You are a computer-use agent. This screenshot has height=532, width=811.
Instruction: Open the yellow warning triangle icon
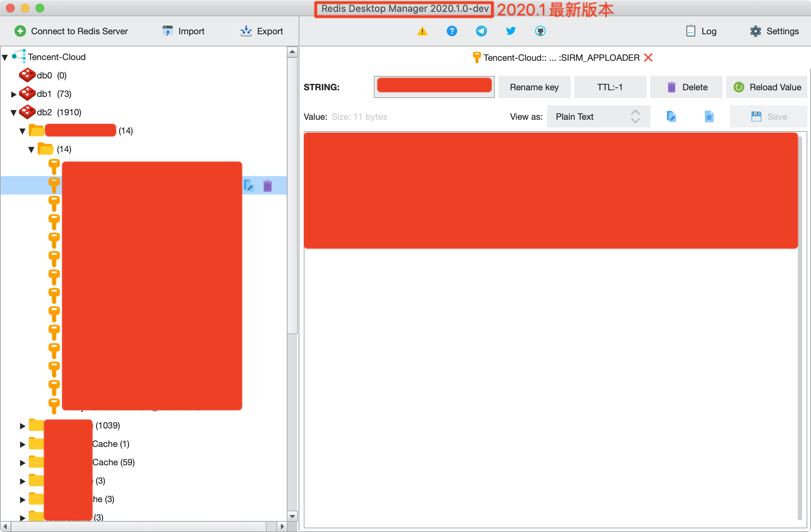pyautogui.click(x=422, y=31)
